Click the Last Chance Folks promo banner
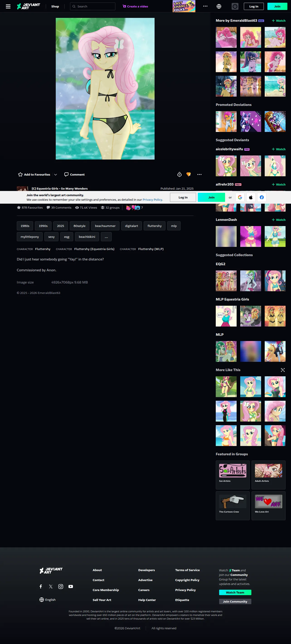 click(x=184, y=6)
